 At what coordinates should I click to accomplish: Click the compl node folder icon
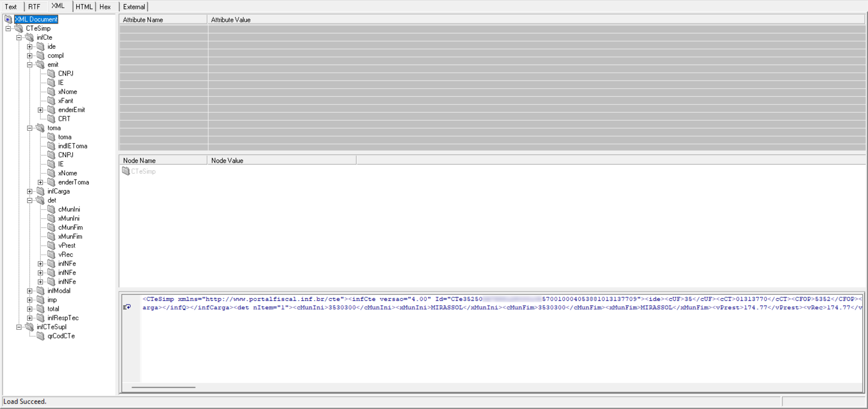click(41, 55)
